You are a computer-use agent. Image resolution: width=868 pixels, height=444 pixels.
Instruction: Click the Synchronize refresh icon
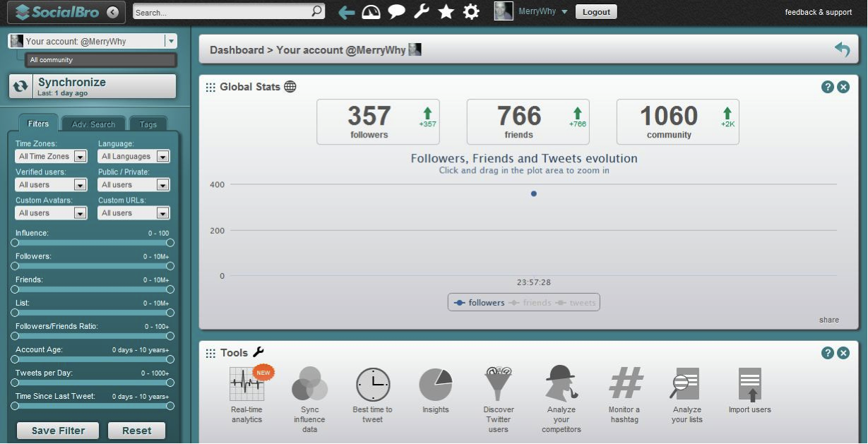pyautogui.click(x=20, y=86)
